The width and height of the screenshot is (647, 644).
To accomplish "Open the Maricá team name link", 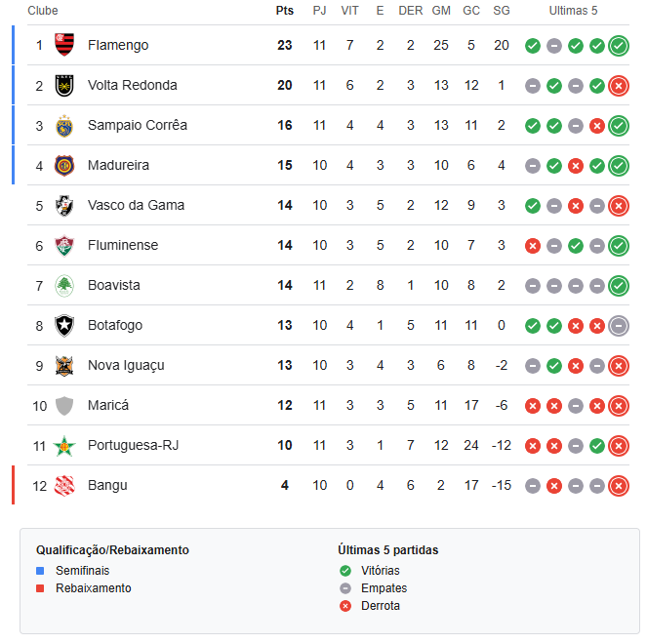I will [108, 405].
